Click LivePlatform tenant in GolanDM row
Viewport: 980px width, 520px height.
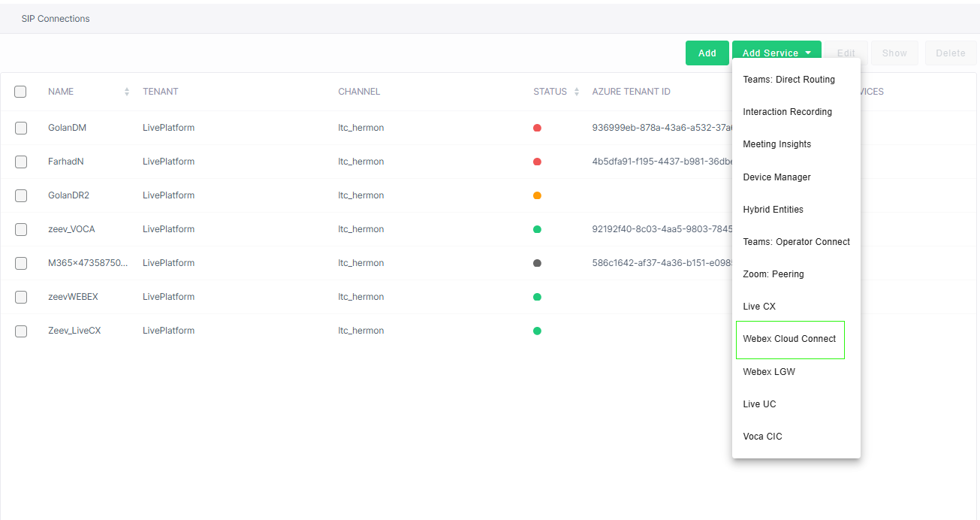point(168,128)
